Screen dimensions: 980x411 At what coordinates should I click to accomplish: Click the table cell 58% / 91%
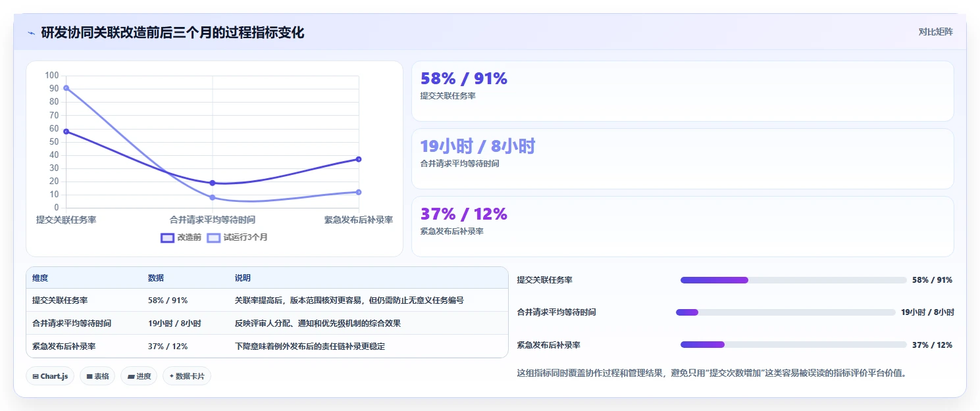[x=168, y=301]
